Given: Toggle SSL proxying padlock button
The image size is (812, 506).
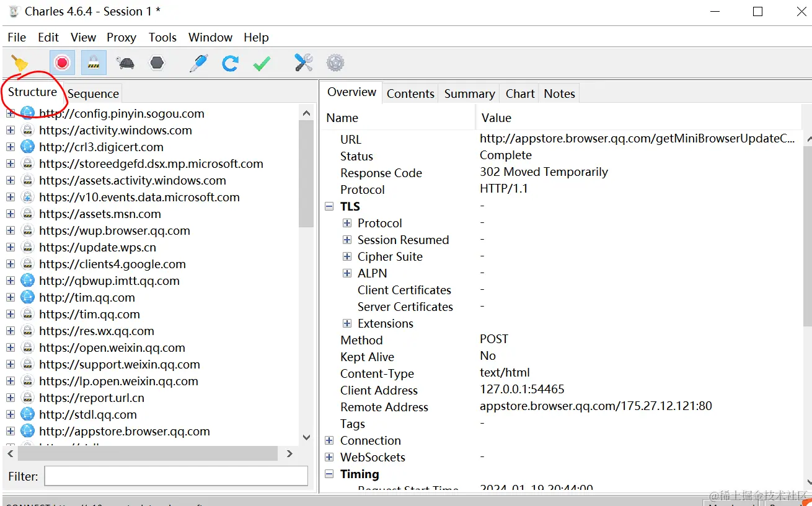Looking at the screenshot, I should point(94,63).
